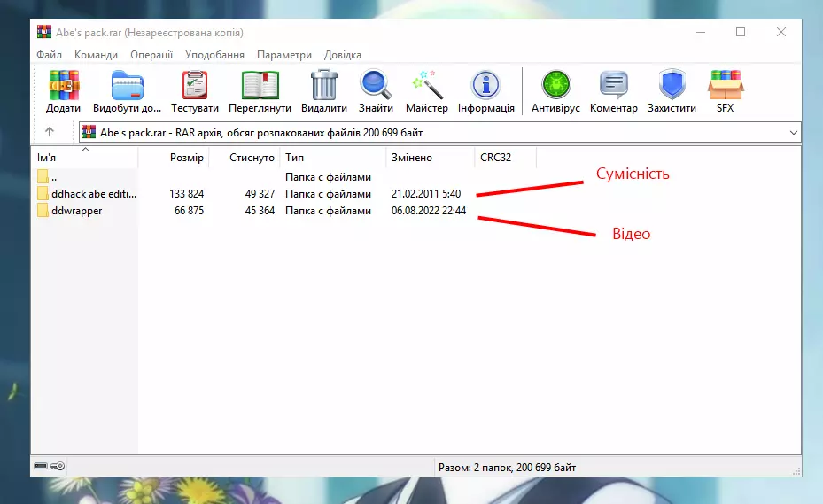Image resolution: width=823 pixels, height=504 pixels.
Task: Open the Файл menu
Action: 49,55
